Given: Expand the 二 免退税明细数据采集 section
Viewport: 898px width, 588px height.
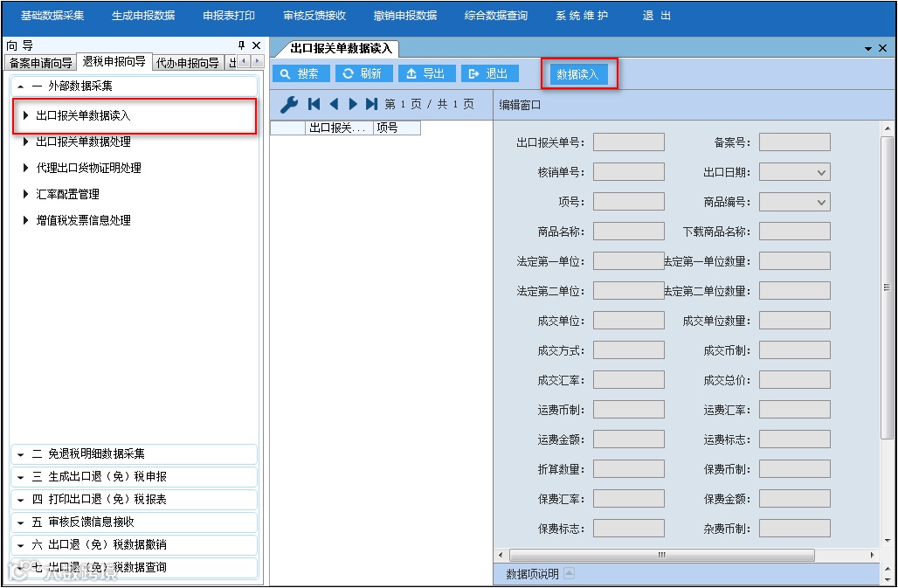Looking at the screenshot, I should click(134, 454).
